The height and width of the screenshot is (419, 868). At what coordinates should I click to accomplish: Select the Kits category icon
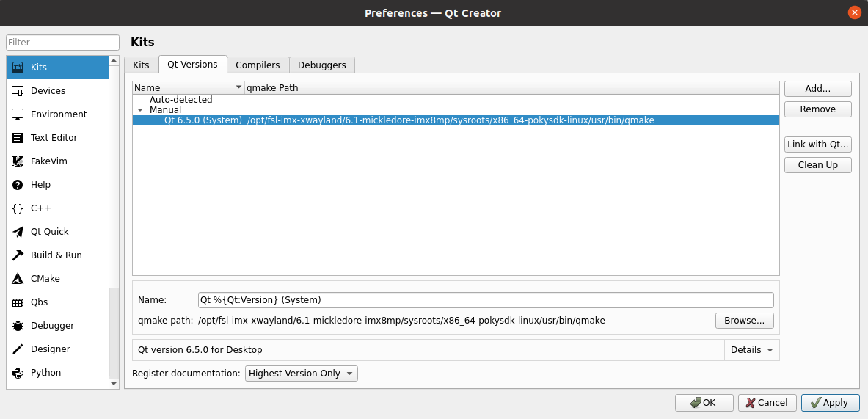(18, 67)
